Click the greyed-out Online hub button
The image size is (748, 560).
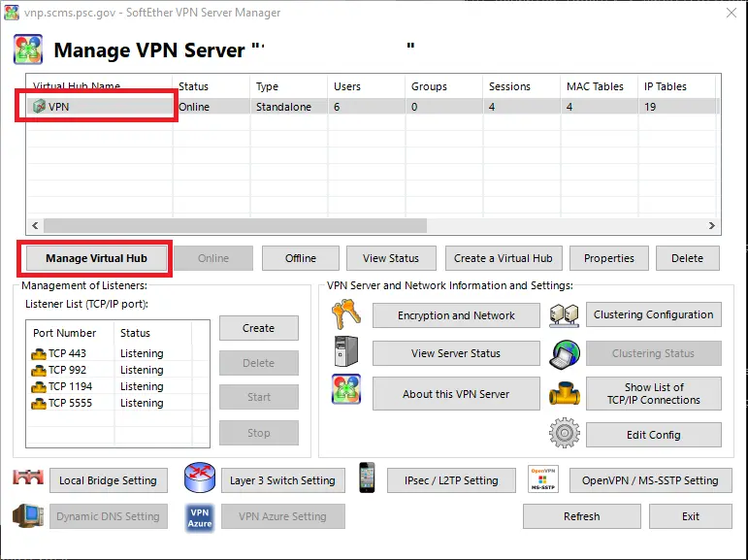[213, 258]
